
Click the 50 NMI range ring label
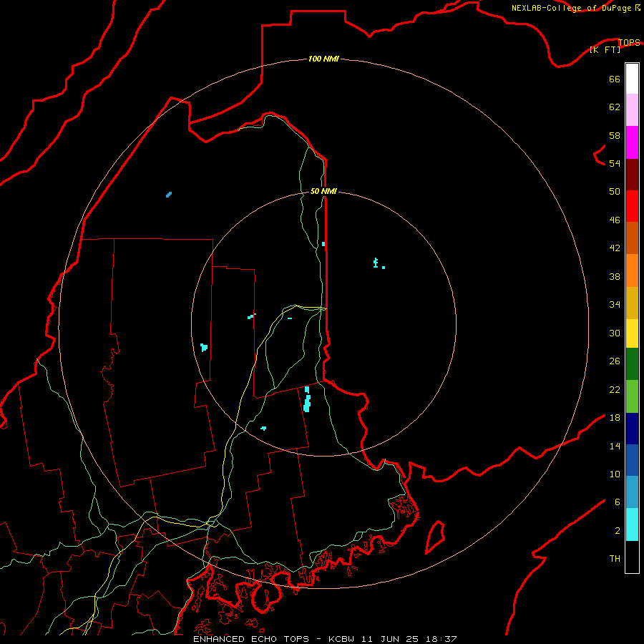(x=323, y=191)
